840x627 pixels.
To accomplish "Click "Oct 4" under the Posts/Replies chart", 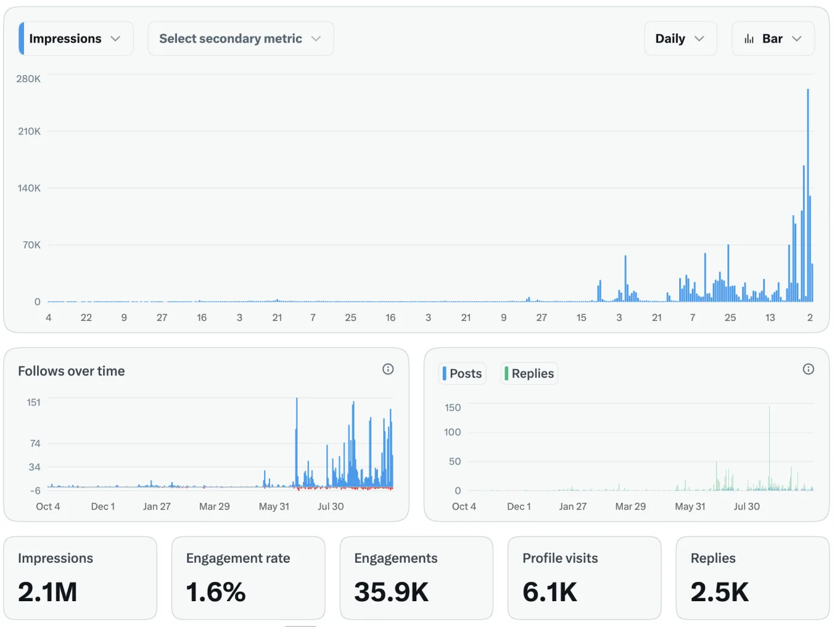I will pyautogui.click(x=464, y=506).
